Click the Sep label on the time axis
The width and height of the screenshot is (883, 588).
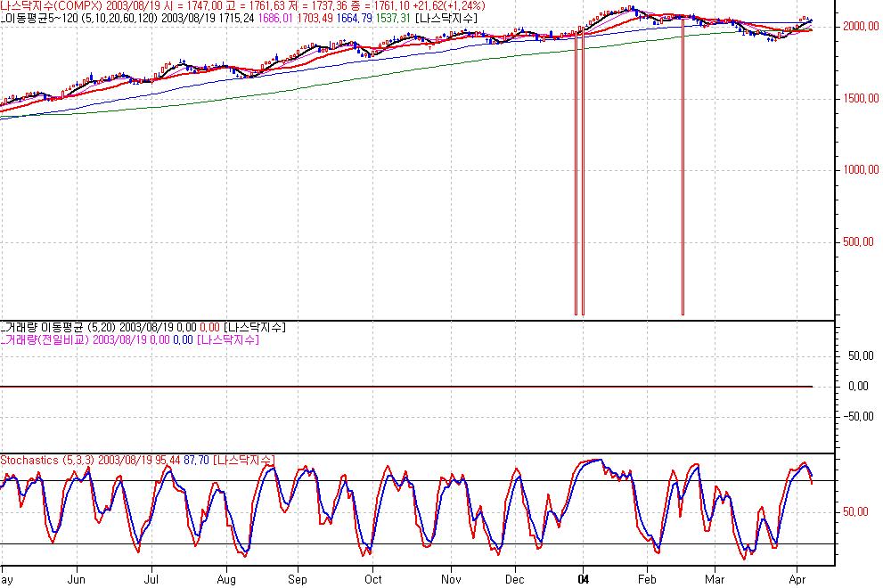click(x=297, y=579)
